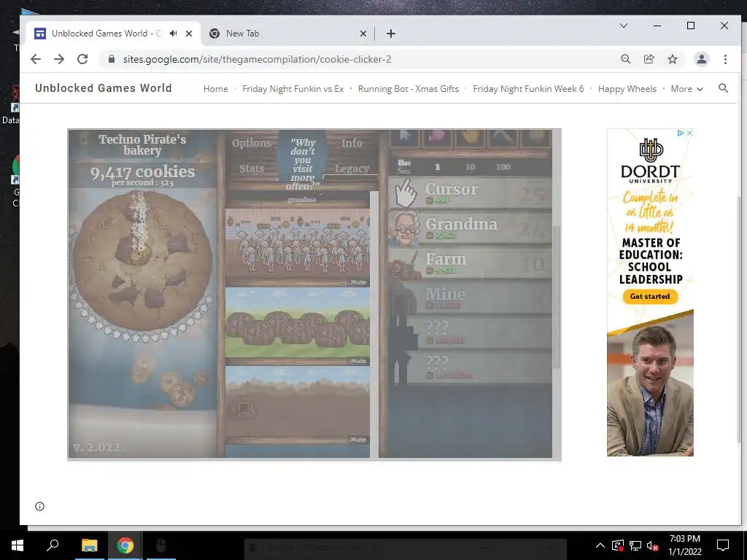Purchase a Grandma building
The image size is (747, 560).
tap(471, 228)
